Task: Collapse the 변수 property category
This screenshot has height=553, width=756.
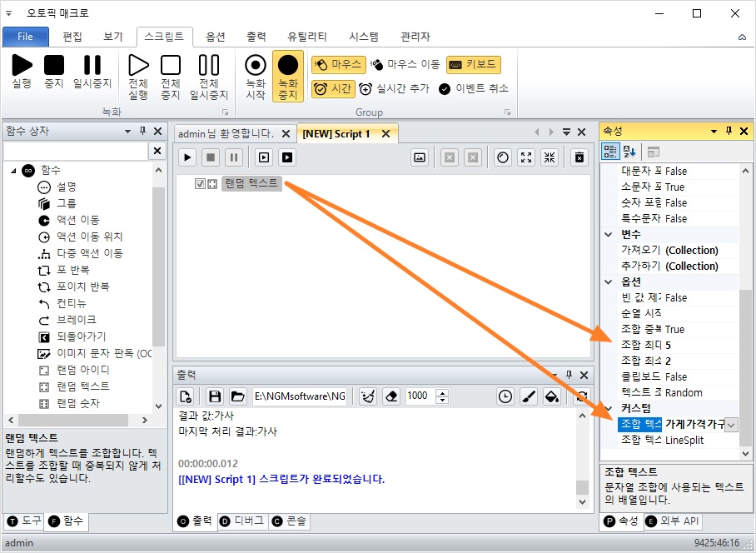Action: [x=609, y=234]
